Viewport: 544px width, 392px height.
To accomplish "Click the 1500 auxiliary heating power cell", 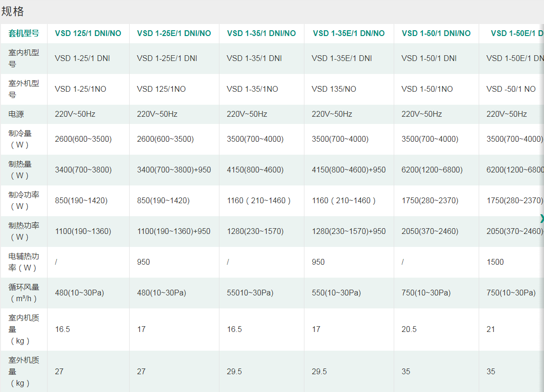I will (495, 262).
